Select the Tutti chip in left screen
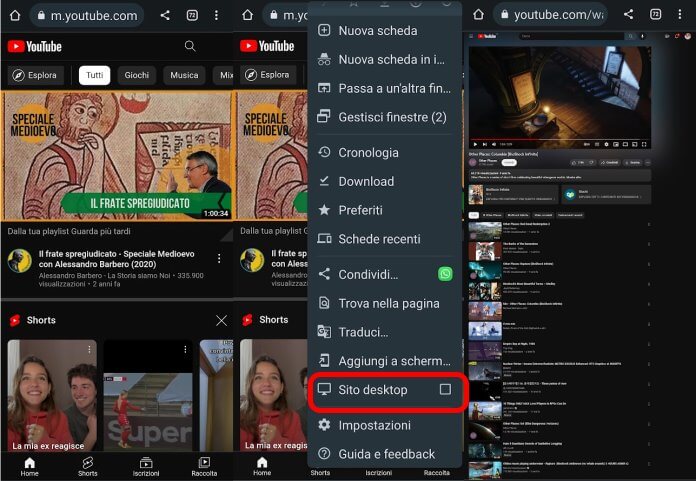 (x=95, y=75)
